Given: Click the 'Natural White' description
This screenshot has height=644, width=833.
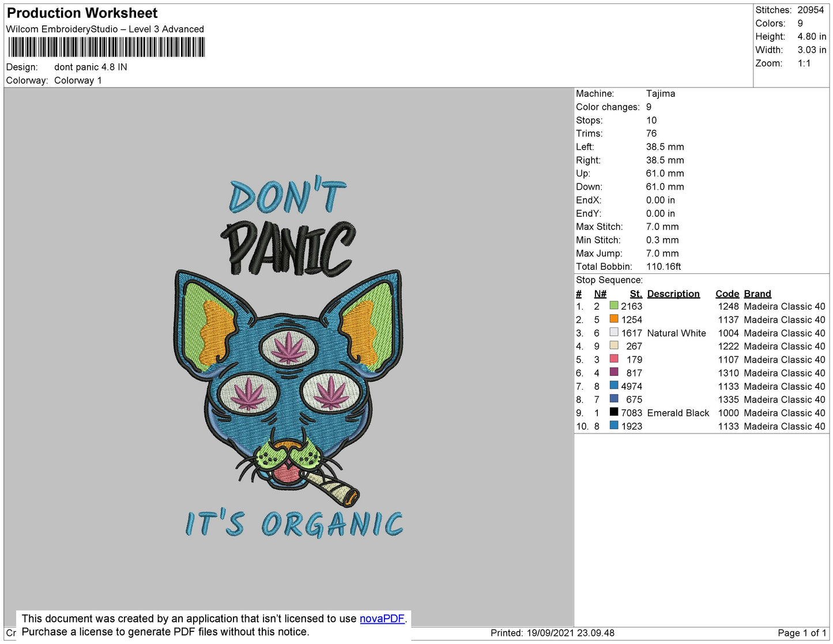Looking at the screenshot, I should (x=676, y=333).
